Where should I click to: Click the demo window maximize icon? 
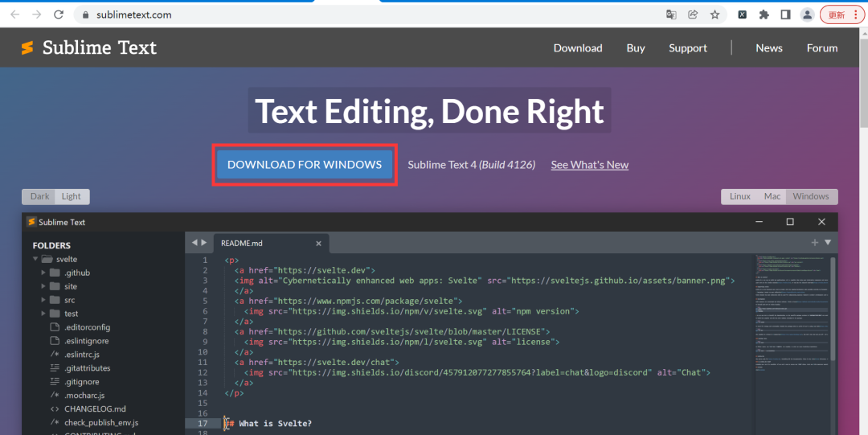pyautogui.click(x=790, y=222)
